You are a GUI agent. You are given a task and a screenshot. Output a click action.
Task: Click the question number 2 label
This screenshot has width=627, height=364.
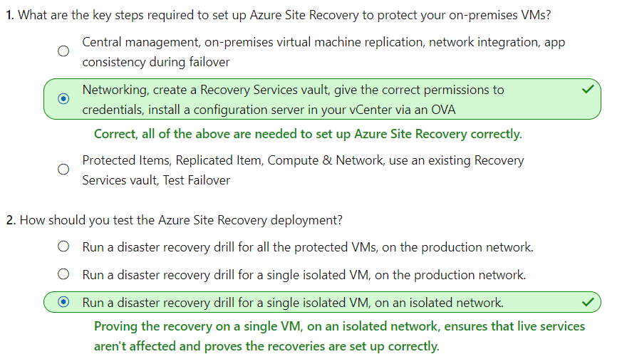click(x=10, y=220)
